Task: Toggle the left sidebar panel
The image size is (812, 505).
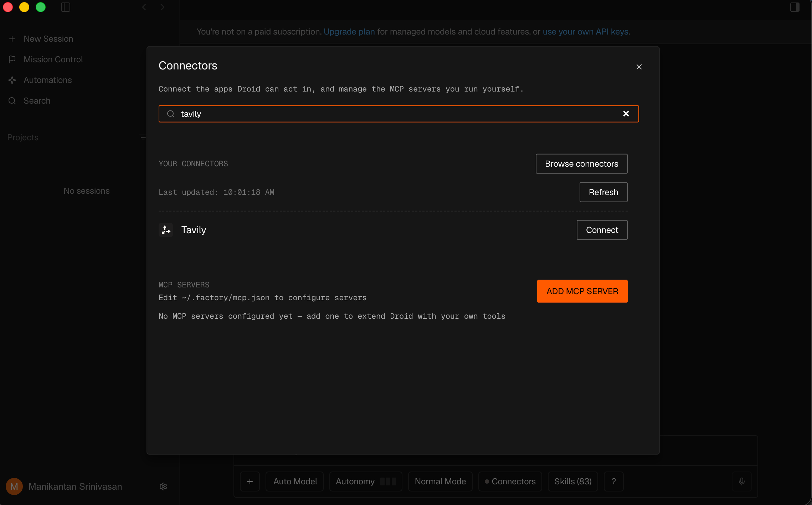Action: click(66, 7)
